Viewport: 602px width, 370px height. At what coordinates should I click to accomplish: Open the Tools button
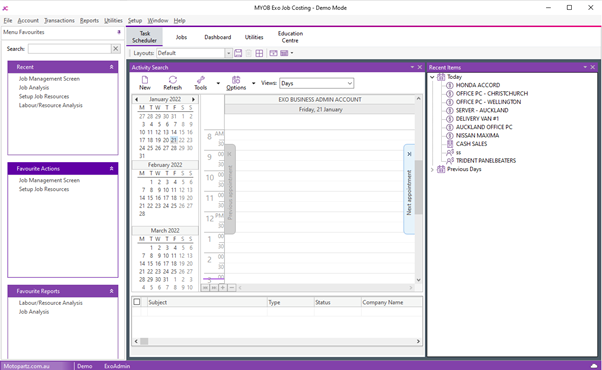coord(200,83)
